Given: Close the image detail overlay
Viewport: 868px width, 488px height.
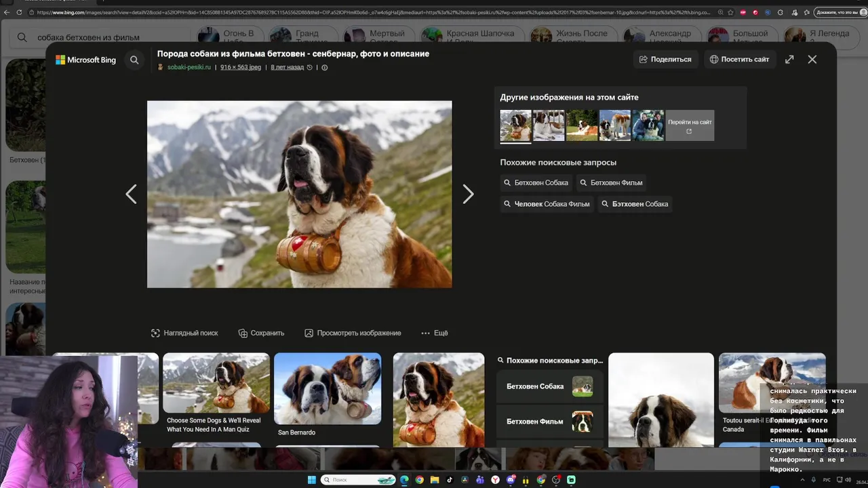Looking at the screenshot, I should tap(812, 59).
